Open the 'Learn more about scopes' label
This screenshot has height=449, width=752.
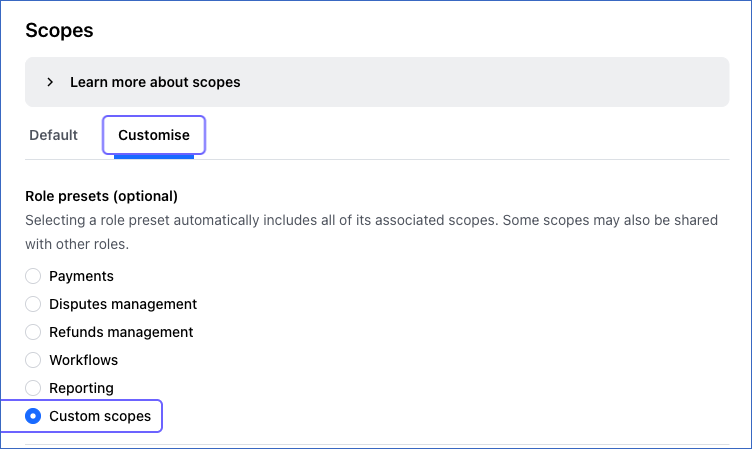click(x=155, y=82)
